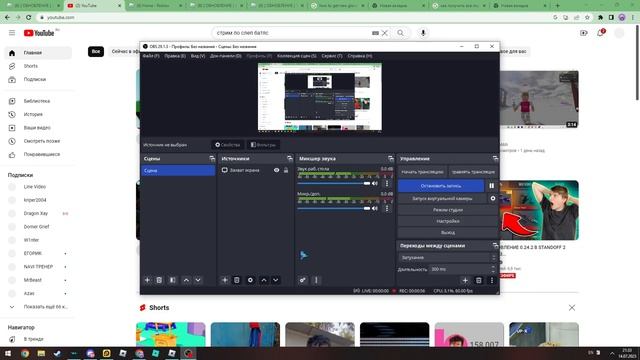Screen dimensions: 640x360
Task: Mute the Мик/доп. audio channel
Action: (x=375, y=209)
